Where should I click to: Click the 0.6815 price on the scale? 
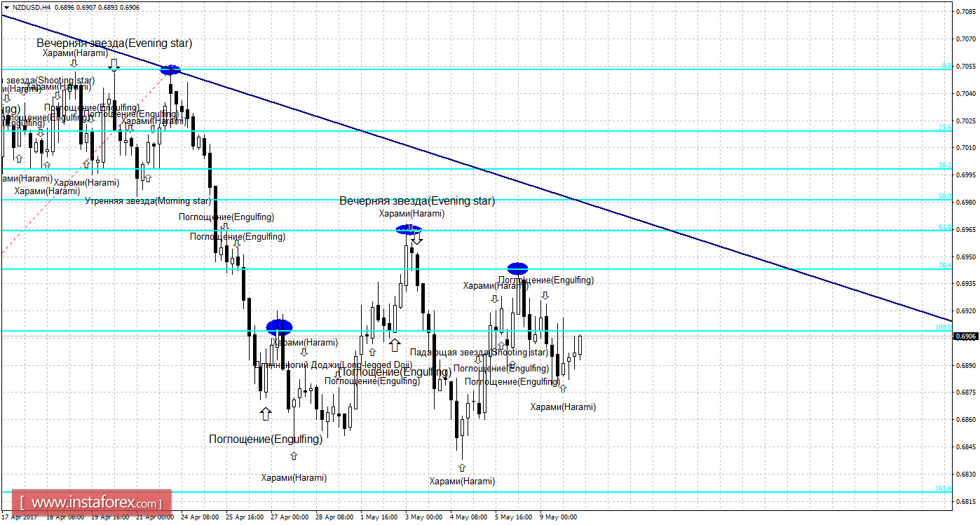pyautogui.click(x=965, y=502)
